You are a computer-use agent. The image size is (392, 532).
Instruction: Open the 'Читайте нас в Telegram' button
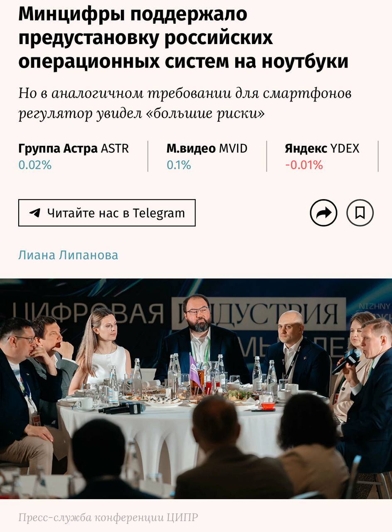click(x=107, y=213)
